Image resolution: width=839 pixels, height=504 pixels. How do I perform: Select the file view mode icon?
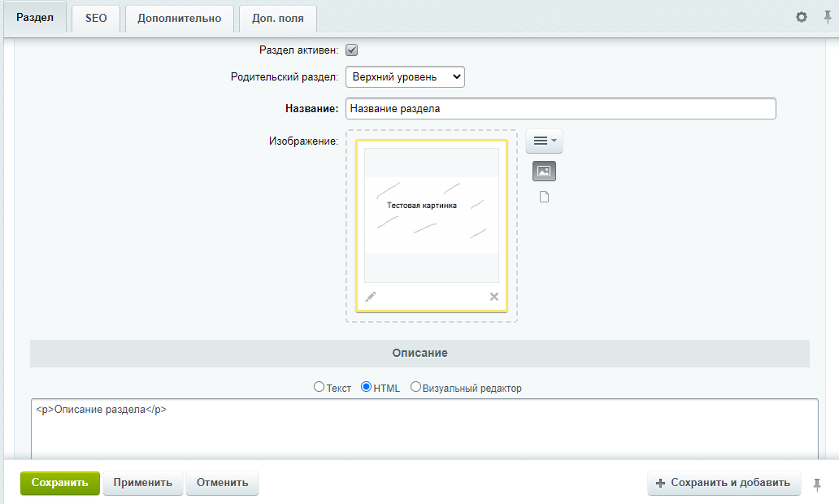click(x=544, y=197)
